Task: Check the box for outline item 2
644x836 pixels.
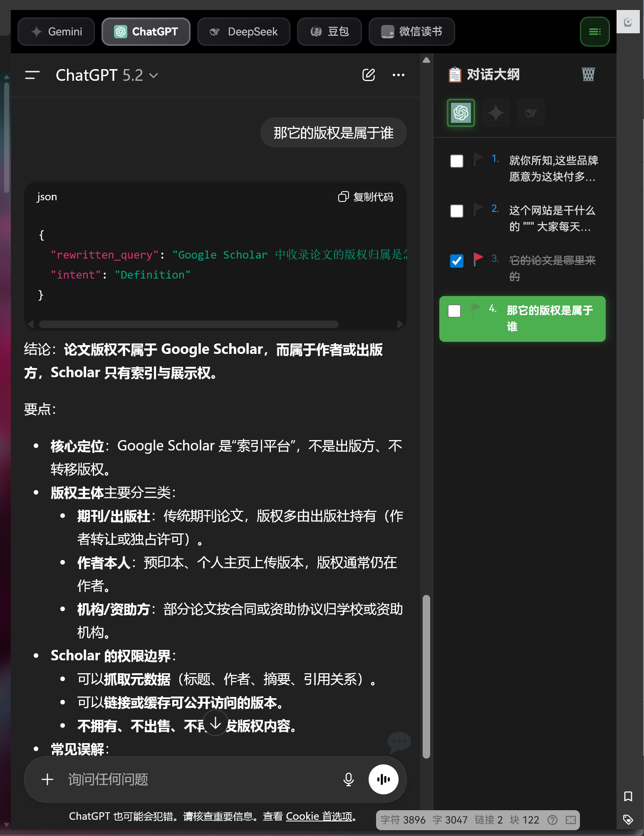Action: (457, 211)
